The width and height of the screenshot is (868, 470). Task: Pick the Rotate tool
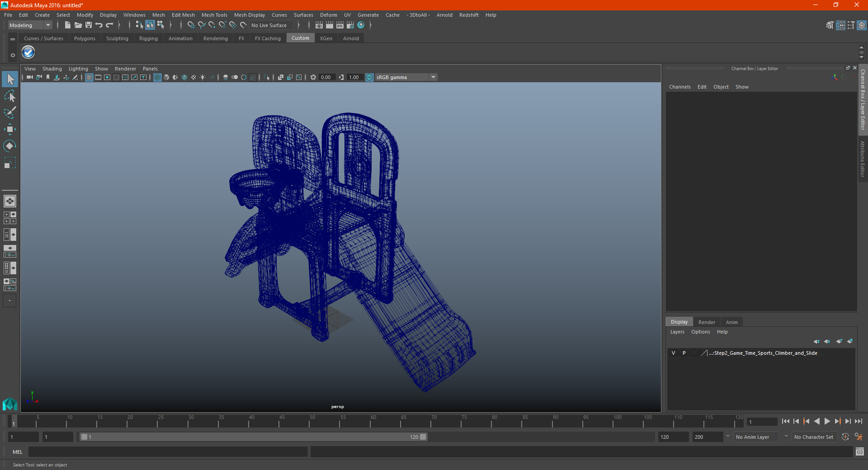[x=9, y=146]
